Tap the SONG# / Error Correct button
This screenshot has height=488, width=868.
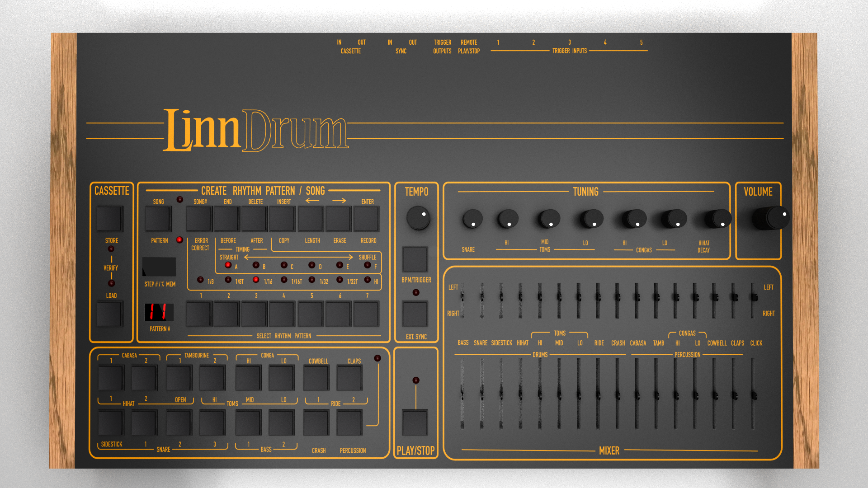coord(199,219)
